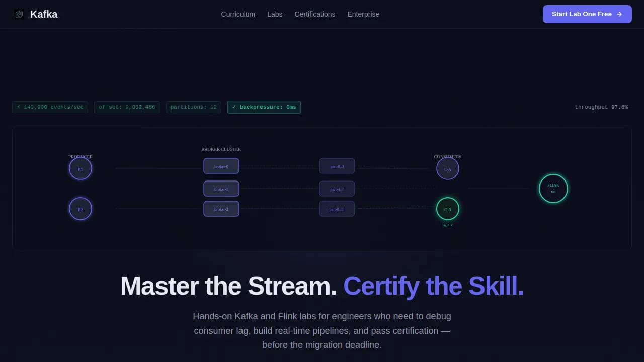Click the throughput 97.6% label
Viewport: 644px width, 362px height.
[601, 107]
